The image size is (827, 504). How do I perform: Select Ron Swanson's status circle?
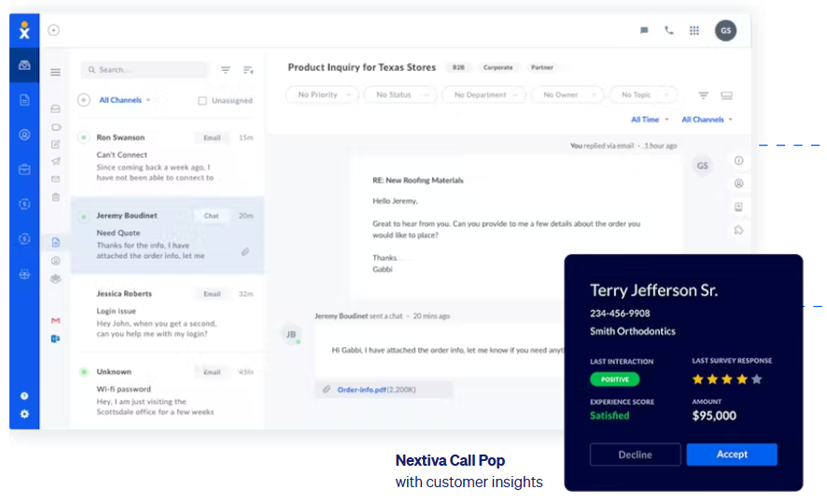pos(83,137)
